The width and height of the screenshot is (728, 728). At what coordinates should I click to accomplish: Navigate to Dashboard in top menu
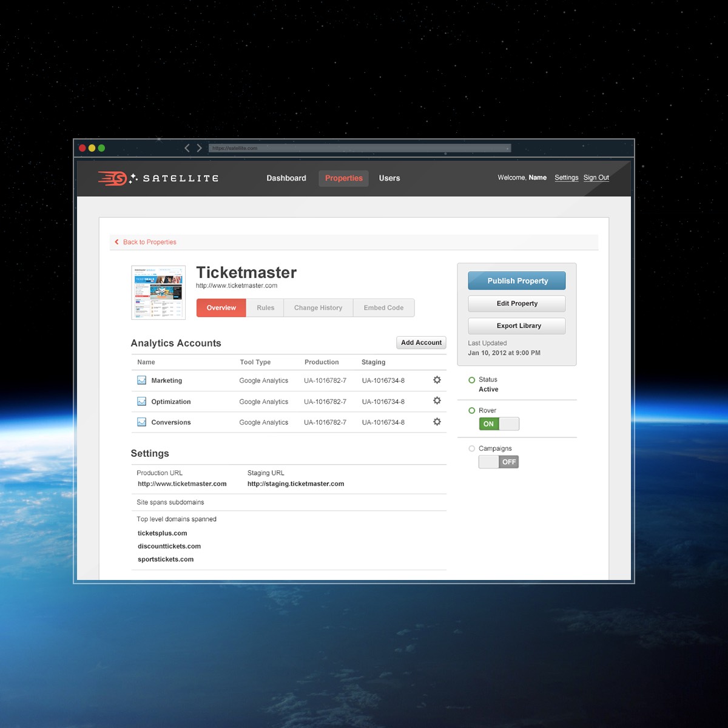(286, 178)
